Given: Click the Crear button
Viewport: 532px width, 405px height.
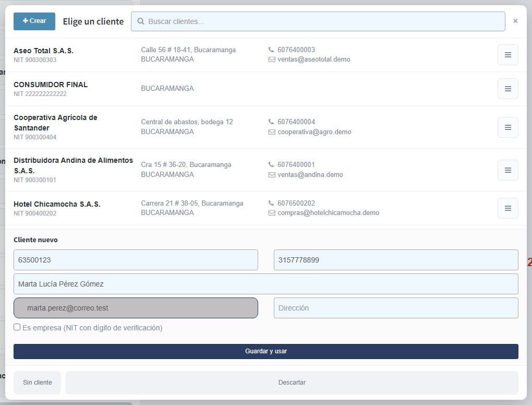Looking at the screenshot, I should click(34, 21).
